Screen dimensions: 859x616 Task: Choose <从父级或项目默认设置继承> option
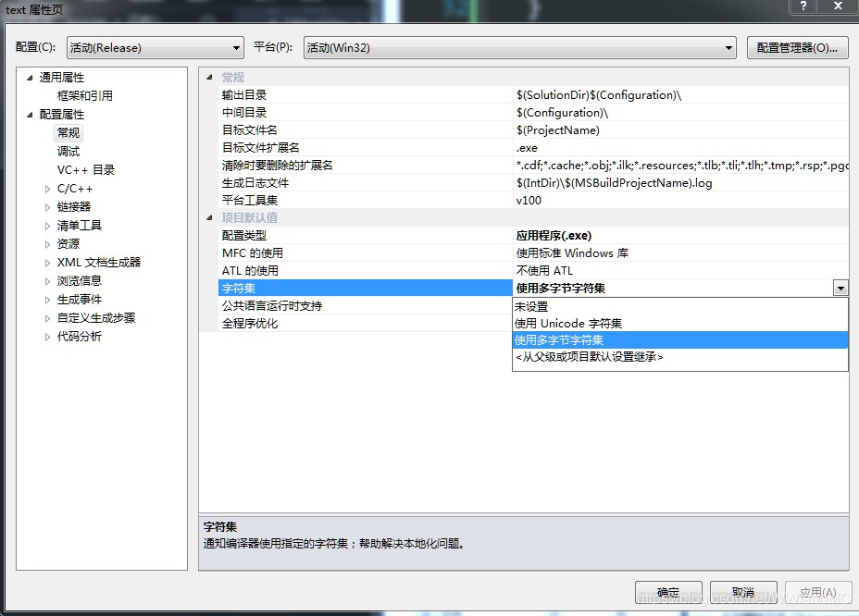[x=680, y=357]
